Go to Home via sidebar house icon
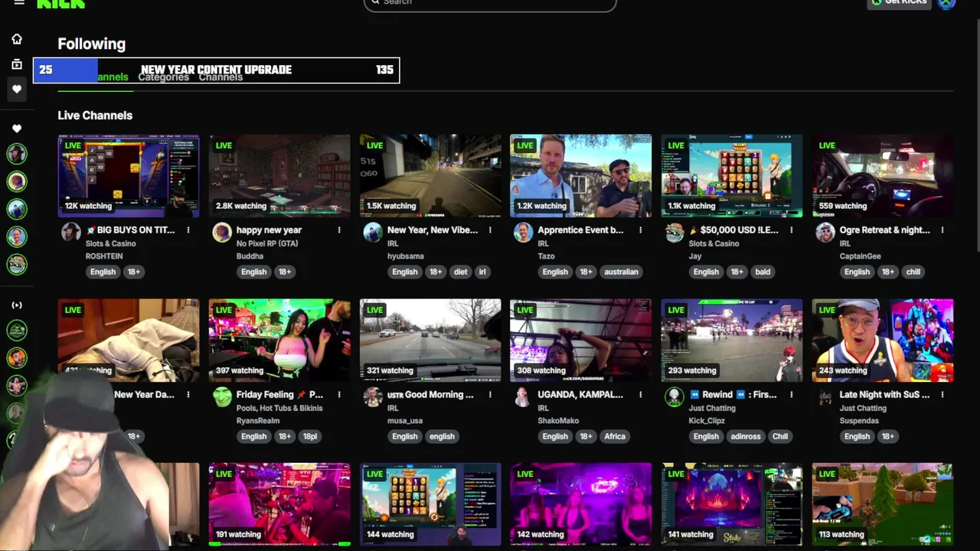The image size is (980, 551). point(17,39)
